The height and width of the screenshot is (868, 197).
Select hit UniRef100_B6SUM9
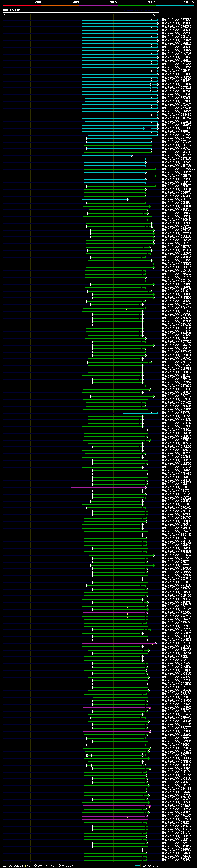[x=177, y=731]
